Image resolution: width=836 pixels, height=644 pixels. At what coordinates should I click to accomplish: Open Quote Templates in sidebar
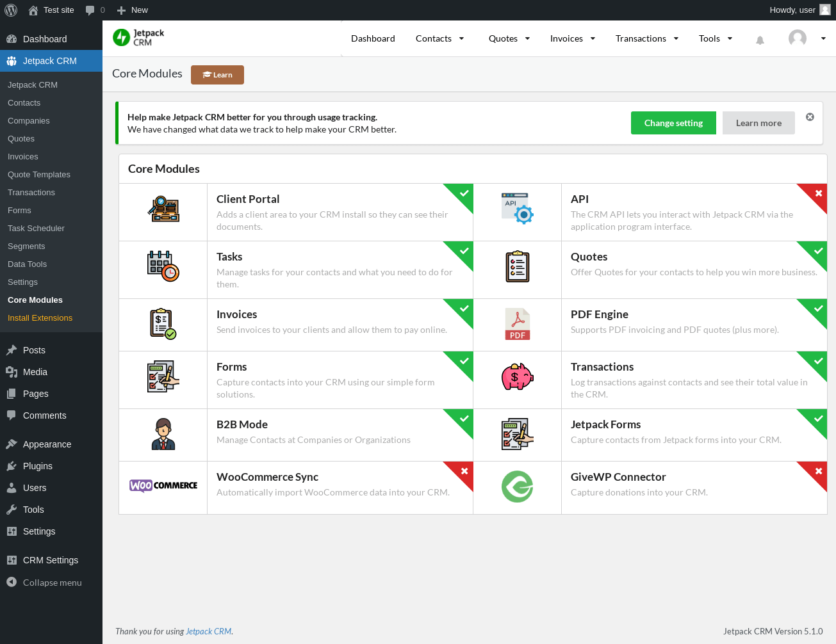pyautogui.click(x=51, y=174)
